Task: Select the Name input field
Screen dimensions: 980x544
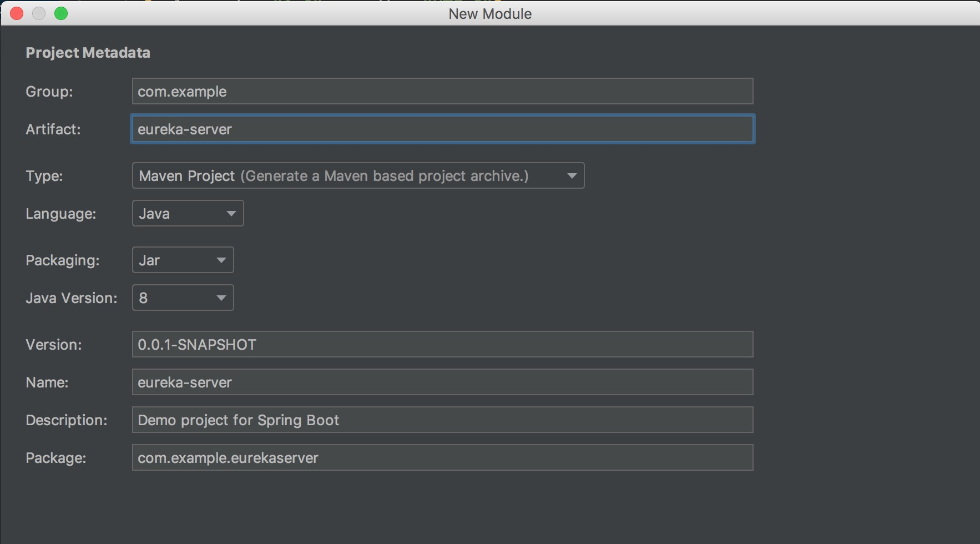Action: (442, 382)
